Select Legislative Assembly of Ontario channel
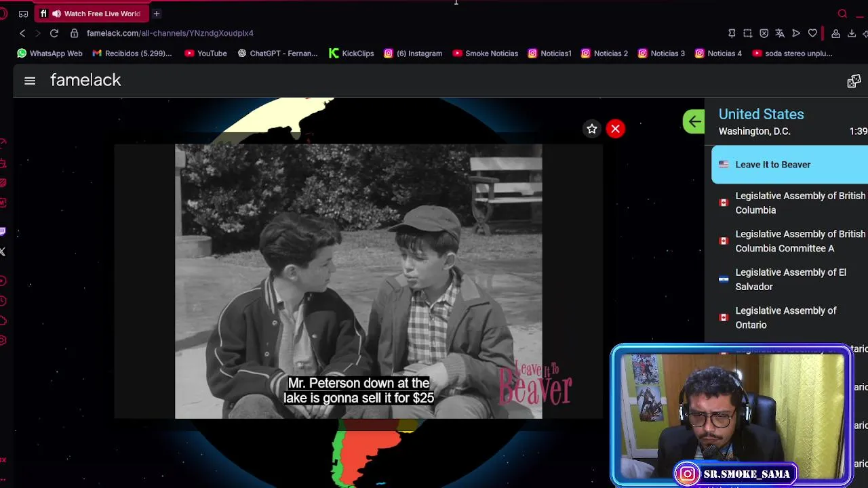868x488 pixels. coord(789,318)
